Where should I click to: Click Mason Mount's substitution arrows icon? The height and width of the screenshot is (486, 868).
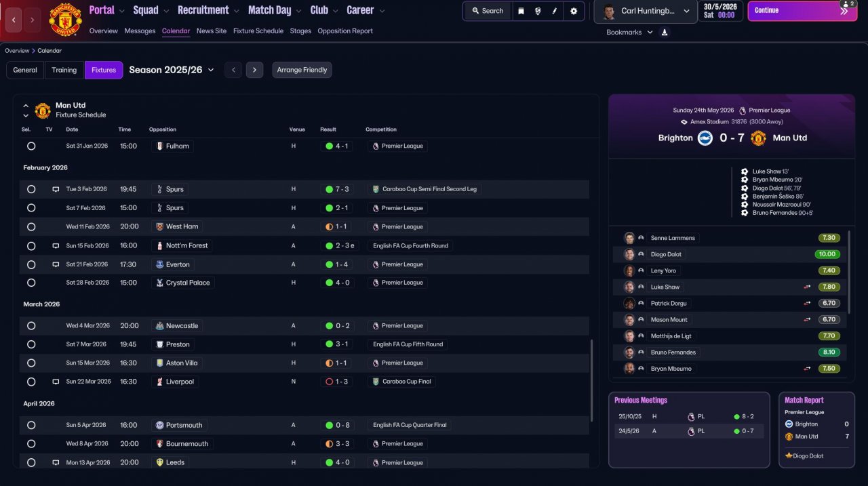tap(808, 319)
